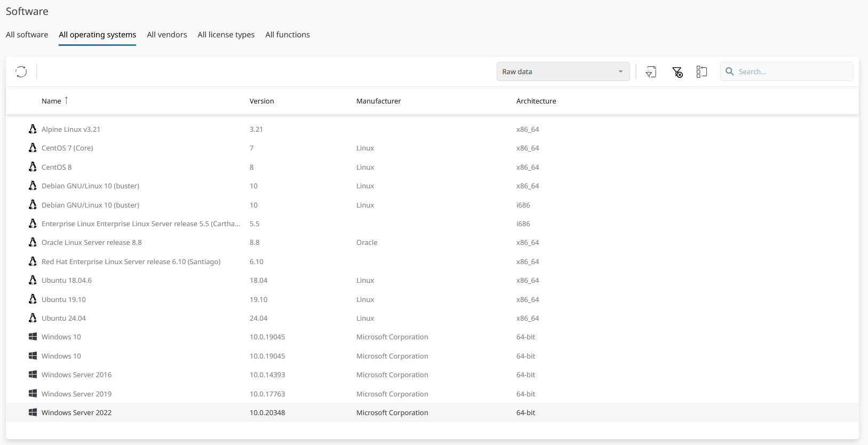Sort the table by Version column
This screenshot has height=445, width=868.
pyautogui.click(x=261, y=101)
